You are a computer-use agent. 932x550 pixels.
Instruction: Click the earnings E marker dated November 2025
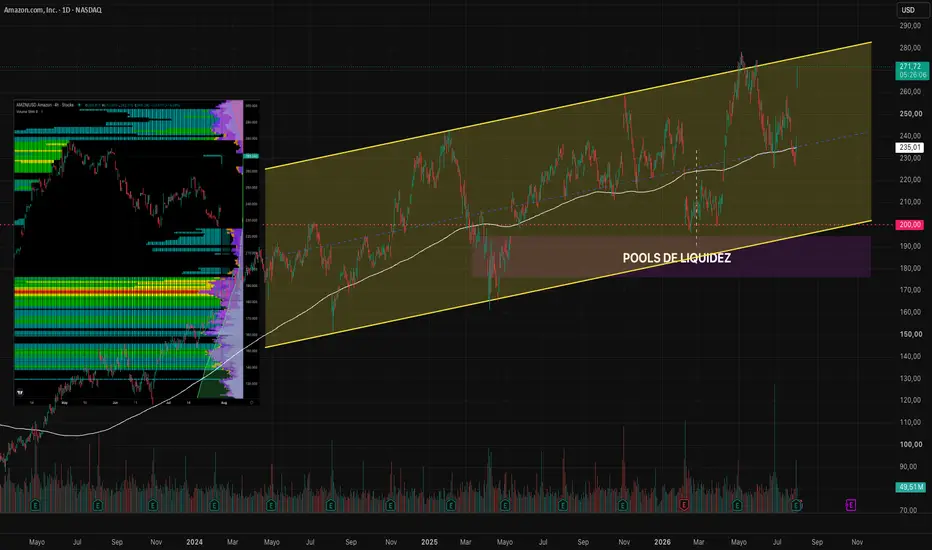(622, 505)
